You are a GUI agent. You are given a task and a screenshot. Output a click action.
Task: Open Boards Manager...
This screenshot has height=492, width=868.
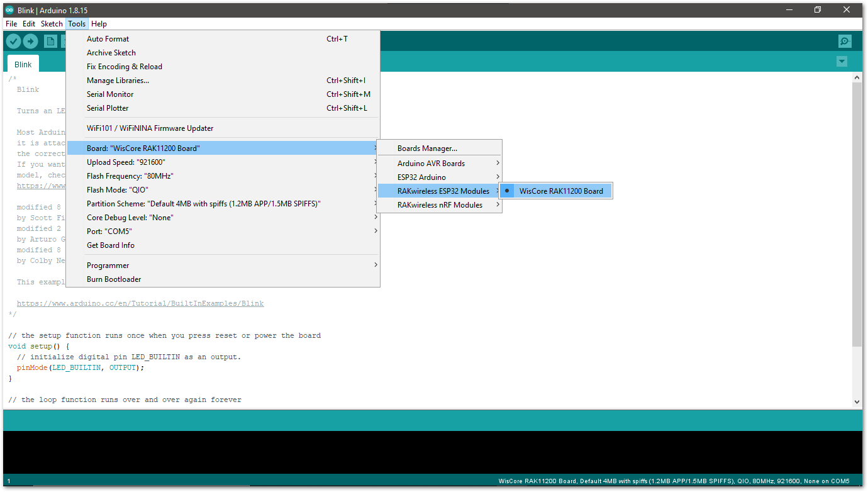coord(439,148)
